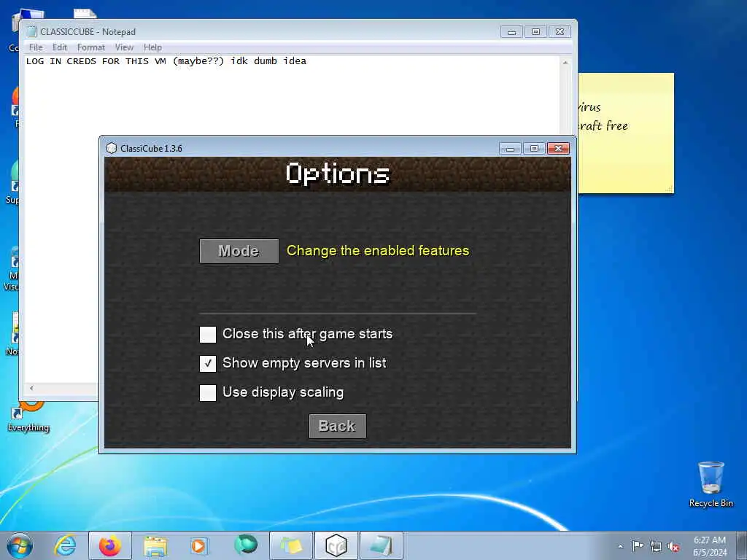Switch to Notepad taskbar button
This screenshot has width=747, height=560.
coord(381,545)
